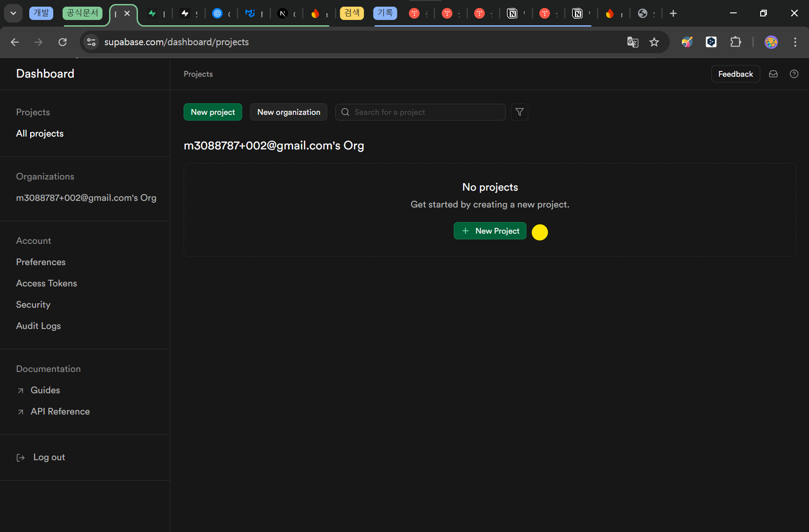This screenshot has height=532, width=809.
Task: Click the colorful paint extension icon
Action: [687, 42]
